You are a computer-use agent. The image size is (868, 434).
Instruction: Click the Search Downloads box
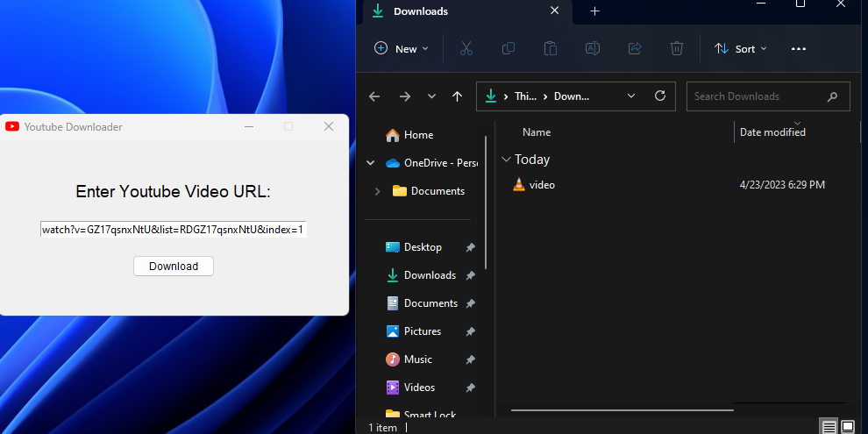[768, 96]
